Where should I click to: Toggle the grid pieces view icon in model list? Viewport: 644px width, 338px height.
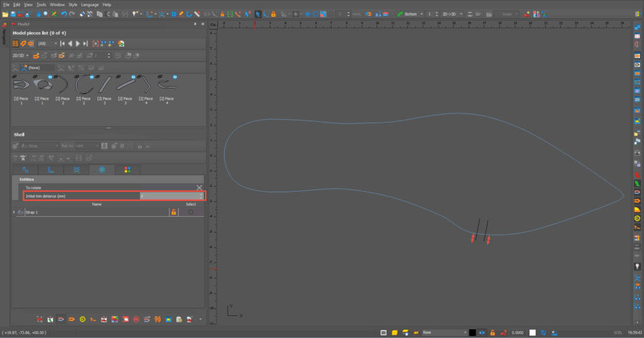[16, 43]
